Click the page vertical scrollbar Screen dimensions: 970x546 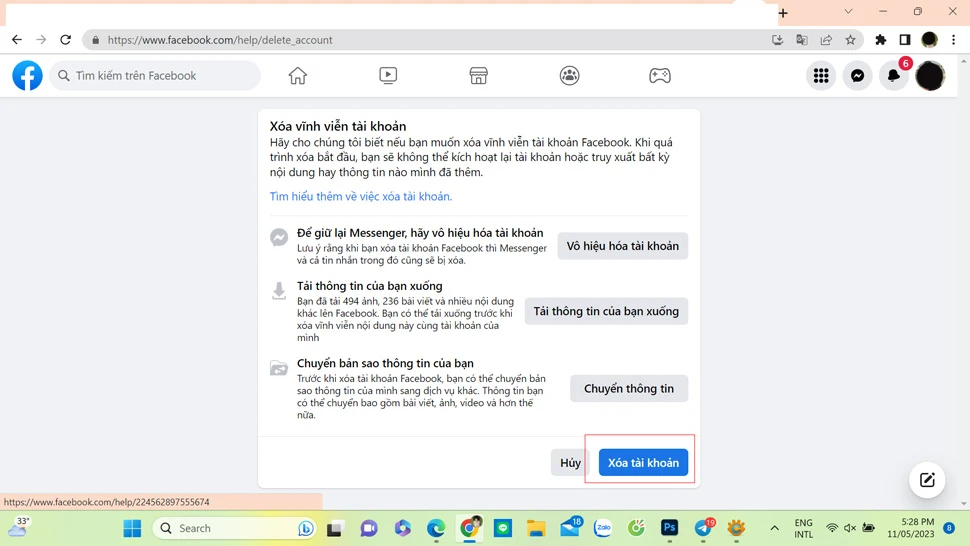coord(963,282)
